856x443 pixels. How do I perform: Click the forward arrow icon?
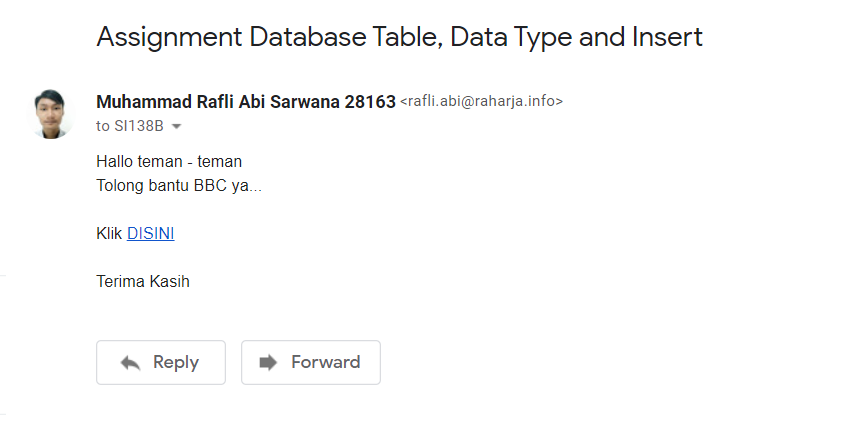[x=268, y=363]
